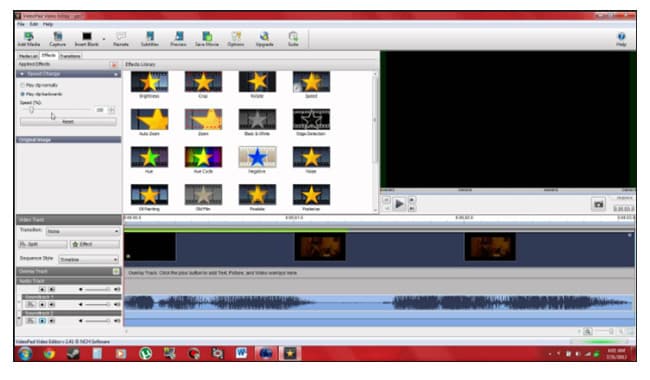Image resolution: width=650 pixels, height=380 pixels.
Task: Open Chrome from the taskbar
Action: tap(49, 354)
